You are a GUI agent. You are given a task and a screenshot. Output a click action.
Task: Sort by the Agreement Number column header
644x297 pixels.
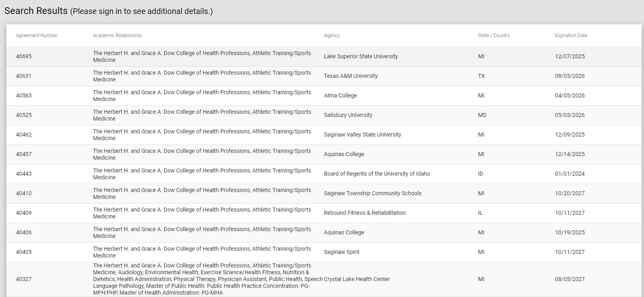37,36
